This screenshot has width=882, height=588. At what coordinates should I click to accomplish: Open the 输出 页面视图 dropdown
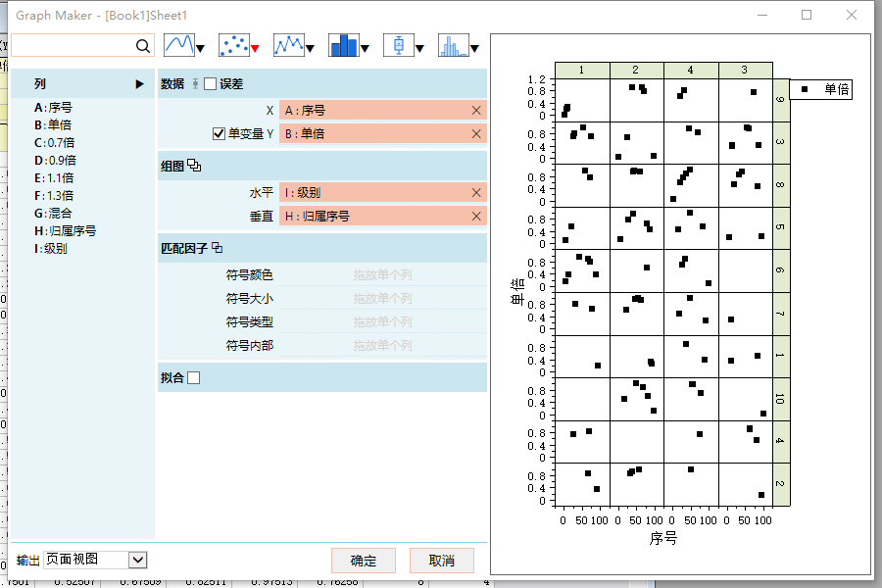[138, 560]
